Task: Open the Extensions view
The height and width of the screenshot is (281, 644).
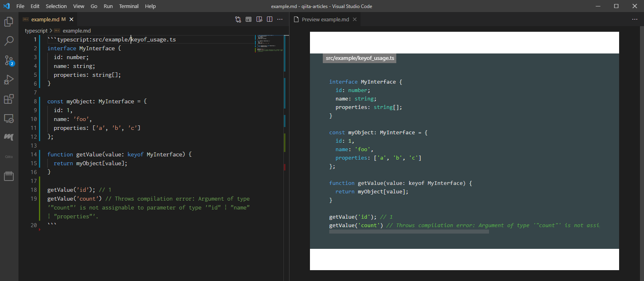Action: click(x=9, y=99)
